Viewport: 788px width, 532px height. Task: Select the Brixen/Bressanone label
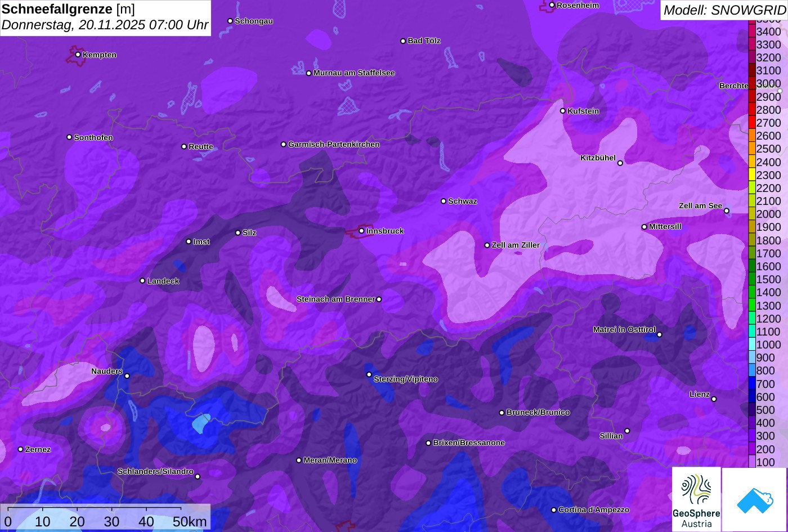pos(469,442)
